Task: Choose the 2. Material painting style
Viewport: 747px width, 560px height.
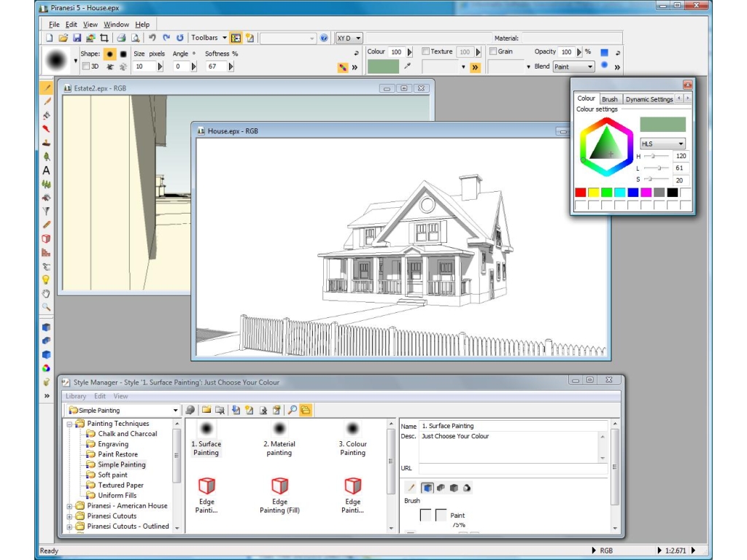Action: [279, 439]
